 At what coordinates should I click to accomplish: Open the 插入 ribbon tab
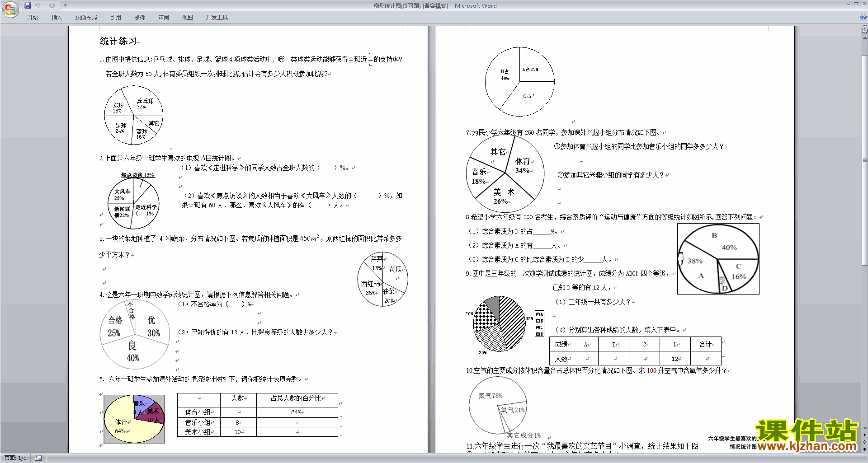pyautogui.click(x=57, y=17)
